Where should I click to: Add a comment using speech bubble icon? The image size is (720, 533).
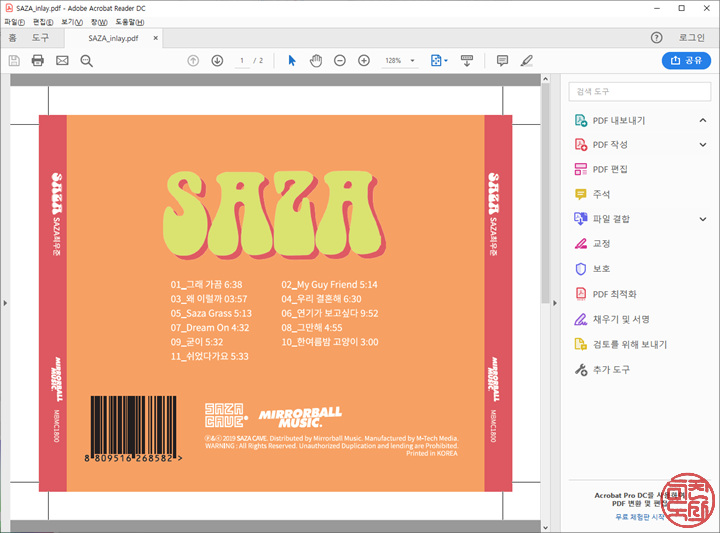(502, 61)
